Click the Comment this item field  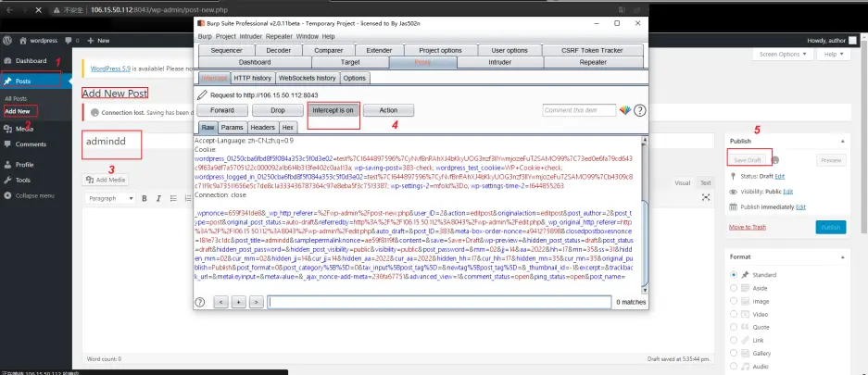(x=579, y=110)
